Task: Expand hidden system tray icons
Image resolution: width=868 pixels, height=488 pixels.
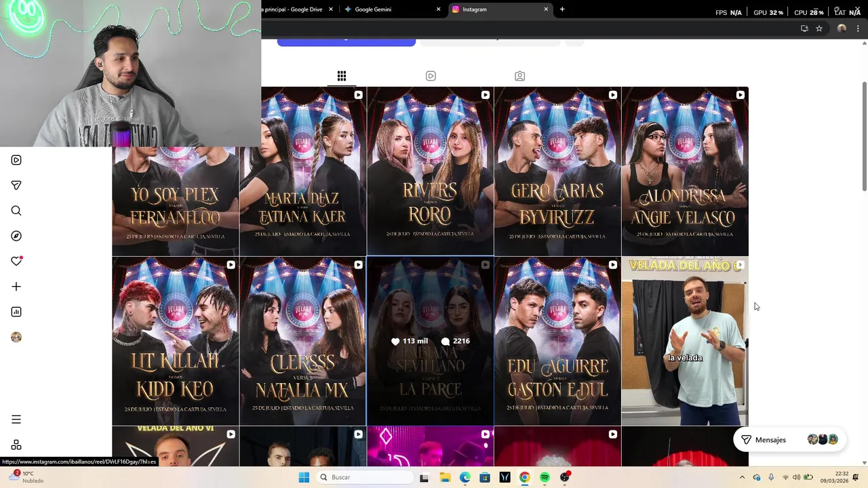Action: [742, 478]
